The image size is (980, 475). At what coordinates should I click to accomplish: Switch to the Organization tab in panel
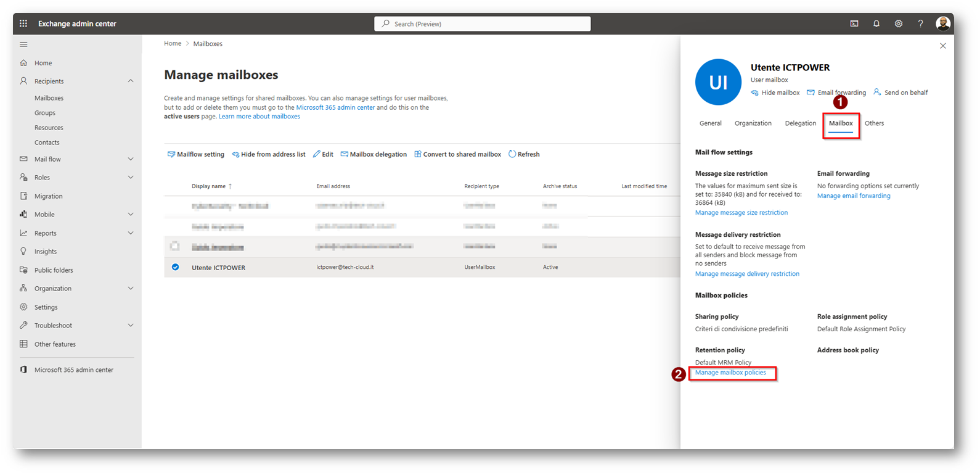tap(753, 123)
